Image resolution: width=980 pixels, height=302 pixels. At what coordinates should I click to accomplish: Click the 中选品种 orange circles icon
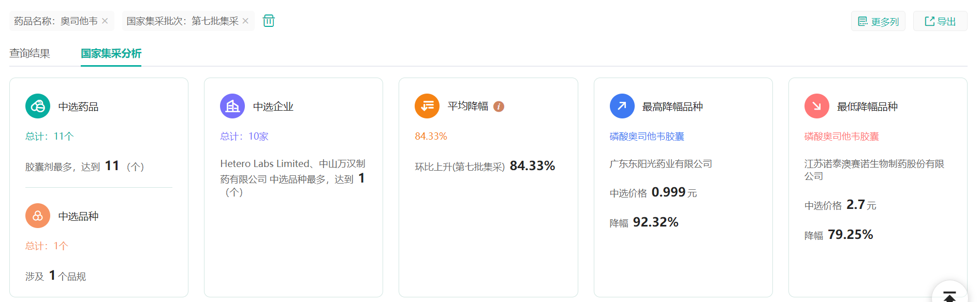tap(38, 216)
